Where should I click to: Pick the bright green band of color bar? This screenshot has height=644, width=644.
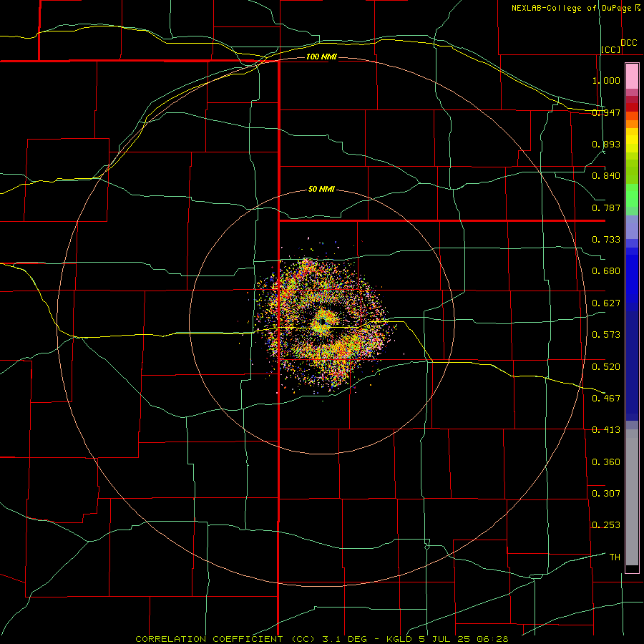click(x=632, y=195)
